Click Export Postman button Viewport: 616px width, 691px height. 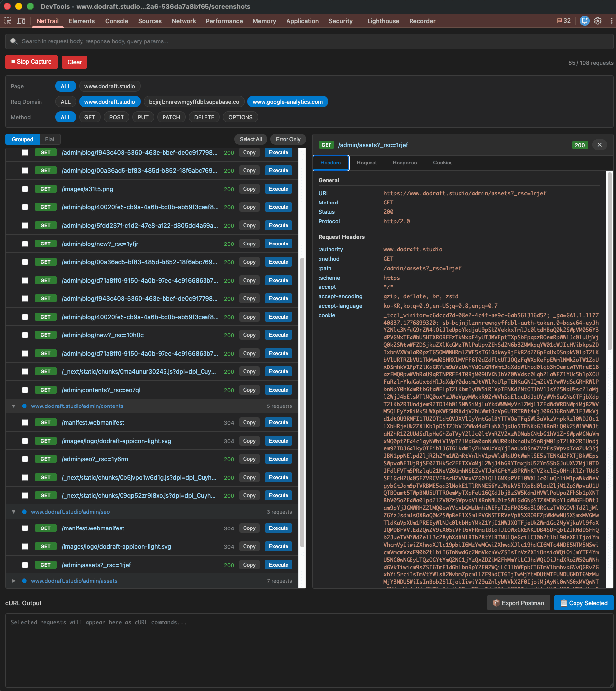519,603
